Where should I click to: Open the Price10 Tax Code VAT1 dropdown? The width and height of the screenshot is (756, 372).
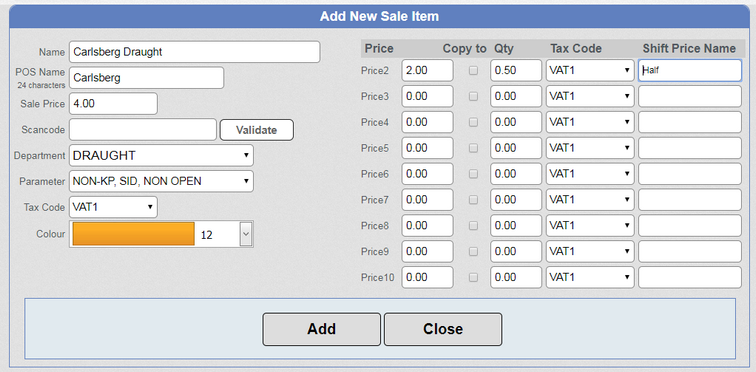click(x=590, y=277)
